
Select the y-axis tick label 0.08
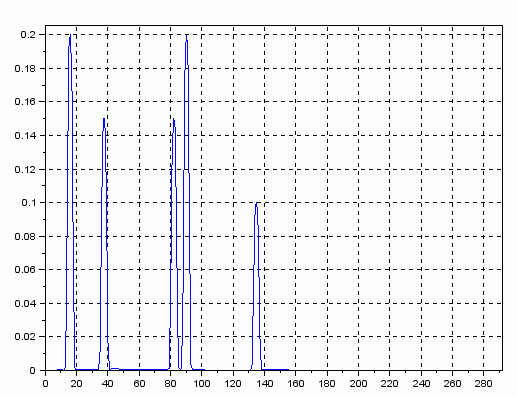pos(25,236)
